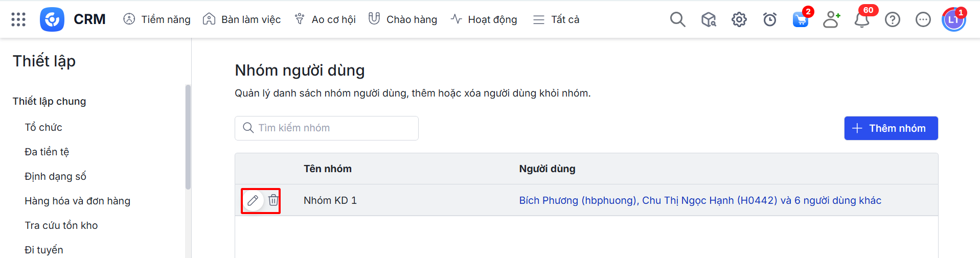Open the app launcher grid icon
The width and height of the screenshot is (980, 258).
pyautogui.click(x=18, y=19)
